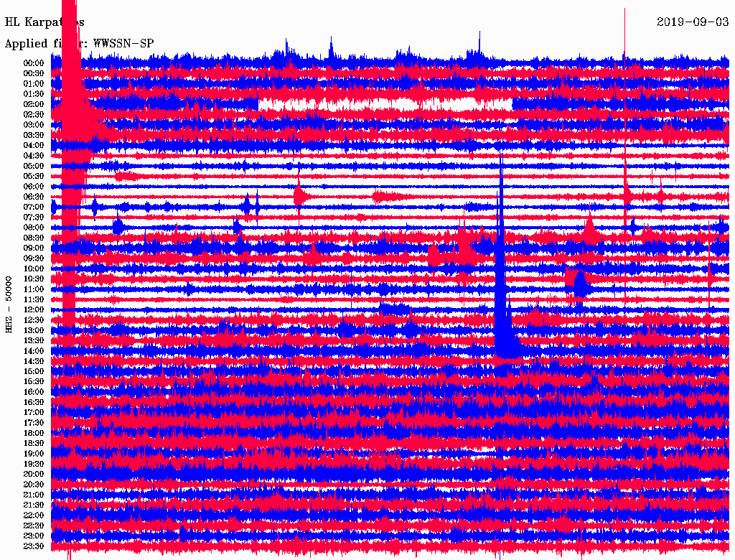Image resolution: width=735 pixels, height=560 pixels.
Task: Click the tall blue spike in the plot center
Action: 502,273
